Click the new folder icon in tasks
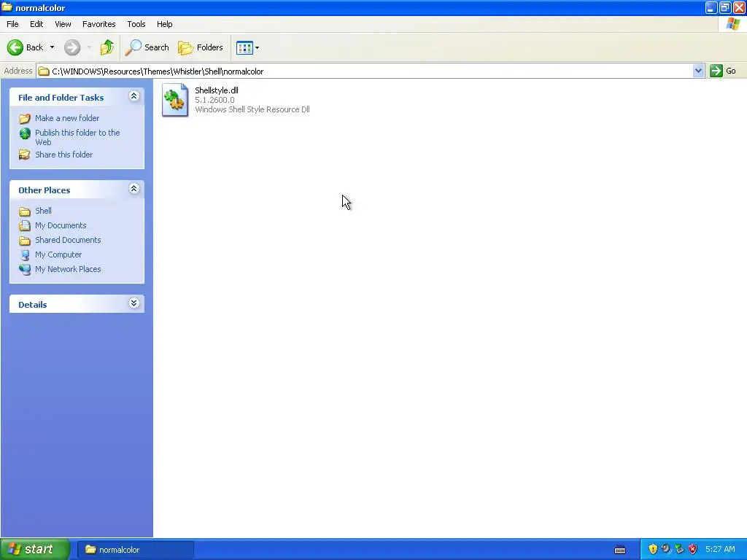The height and width of the screenshot is (560, 747). [25, 118]
